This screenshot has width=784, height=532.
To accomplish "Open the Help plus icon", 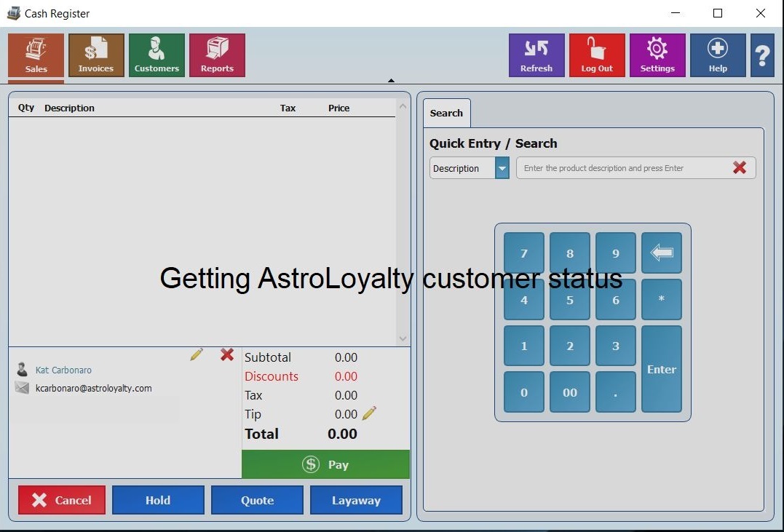I will pos(718,55).
